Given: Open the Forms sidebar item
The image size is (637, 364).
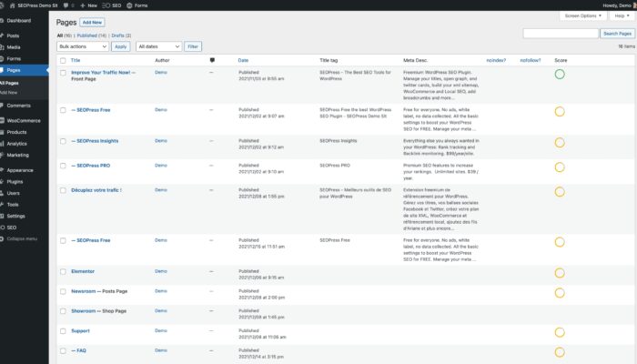Looking at the screenshot, I should pyautogui.click(x=14, y=58).
